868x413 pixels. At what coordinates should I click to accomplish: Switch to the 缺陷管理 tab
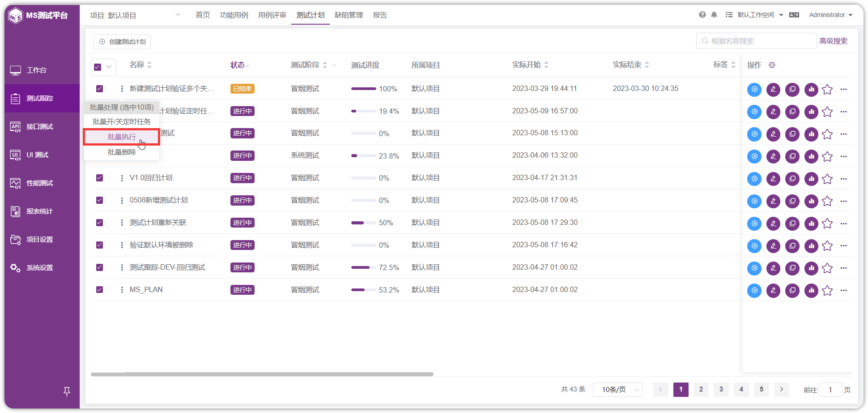tap(349, 15)
